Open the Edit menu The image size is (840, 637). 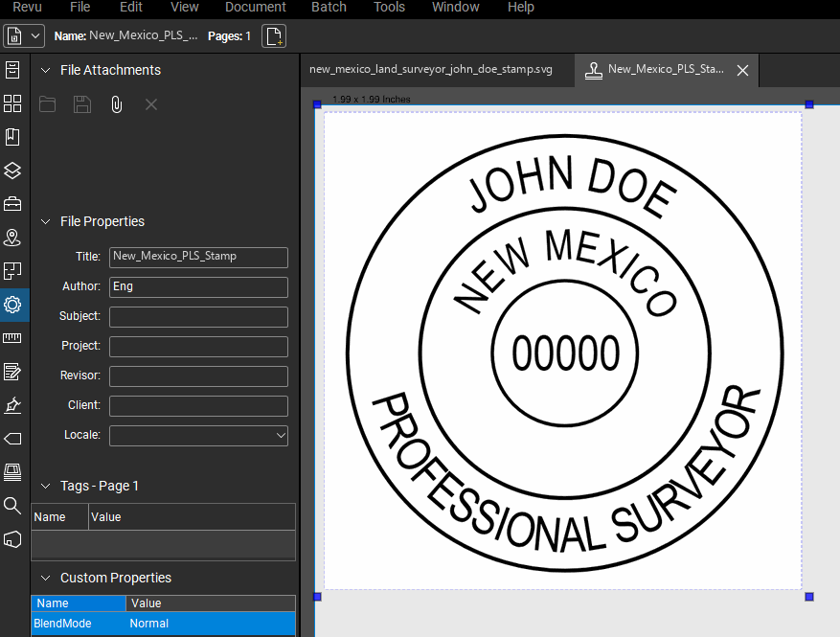(x=130, y=7)
